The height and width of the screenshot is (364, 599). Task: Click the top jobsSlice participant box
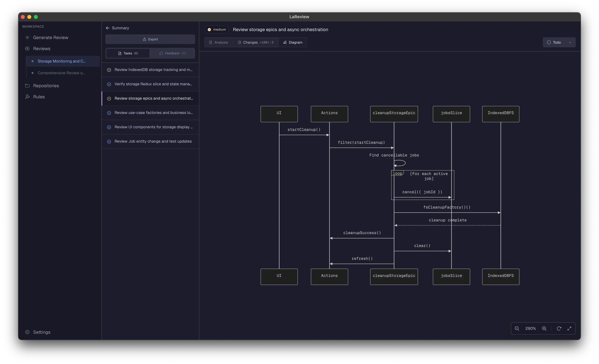coord(451,114)
